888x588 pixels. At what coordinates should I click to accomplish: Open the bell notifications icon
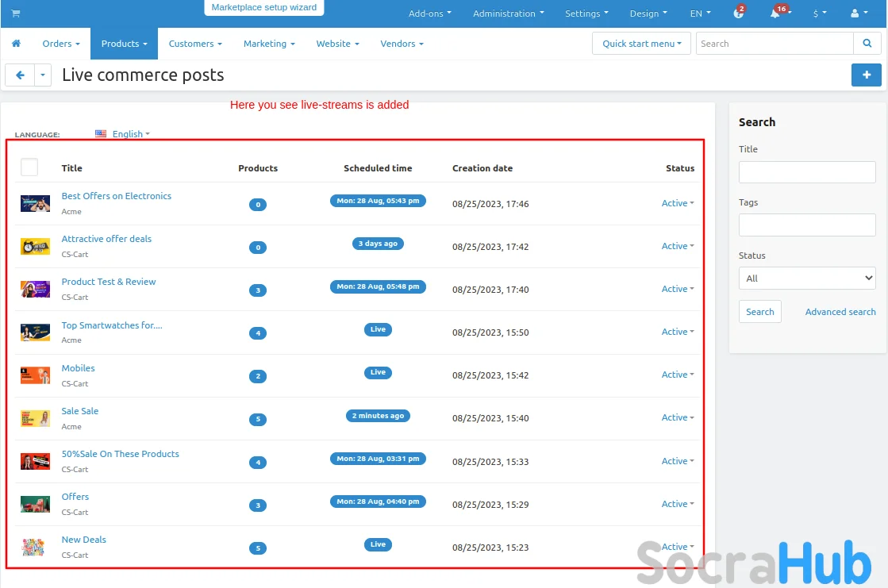775,13
